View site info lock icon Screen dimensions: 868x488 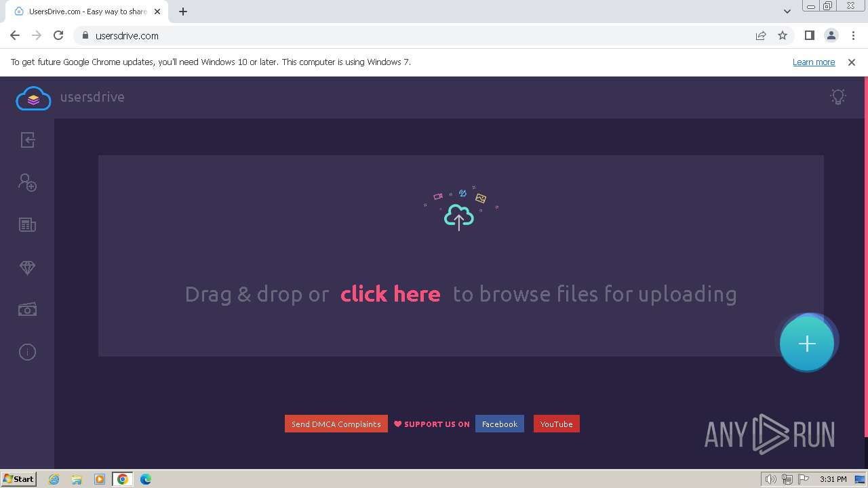click(x=85, y=35)
